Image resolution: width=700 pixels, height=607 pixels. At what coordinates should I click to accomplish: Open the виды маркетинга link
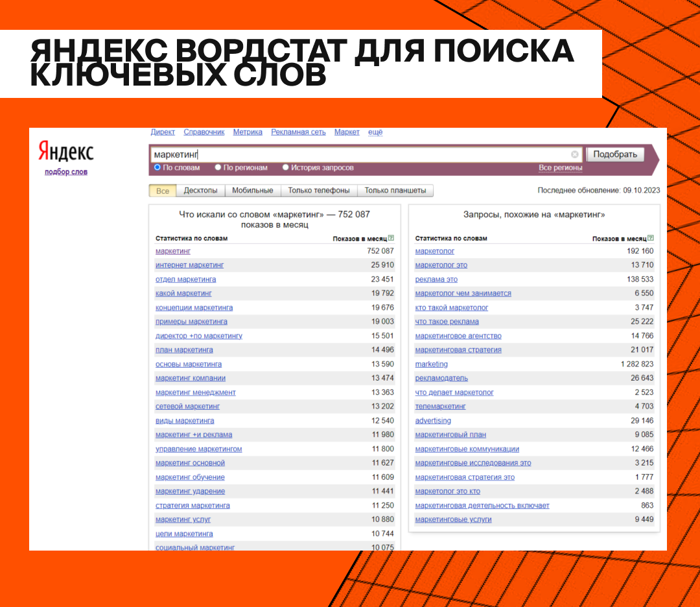pyautogui.click(x=185, y=421)
